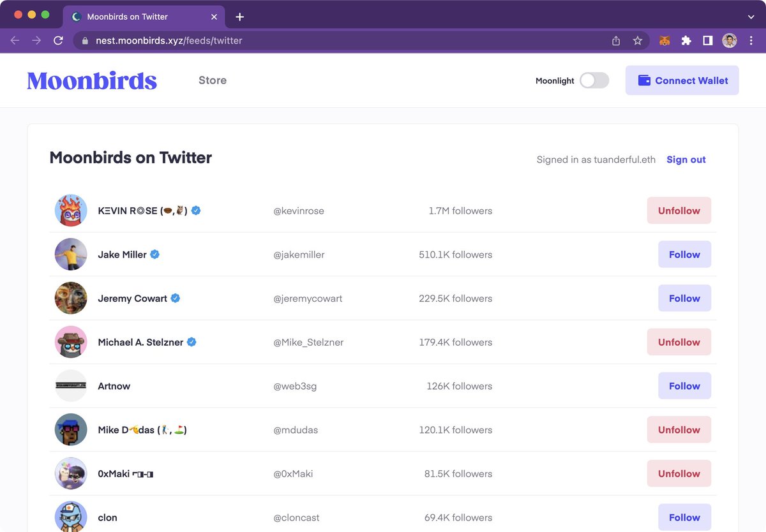Unfollow Kevin Rose
The height and width of the screenshot is (532, 766).
point(679,211)
